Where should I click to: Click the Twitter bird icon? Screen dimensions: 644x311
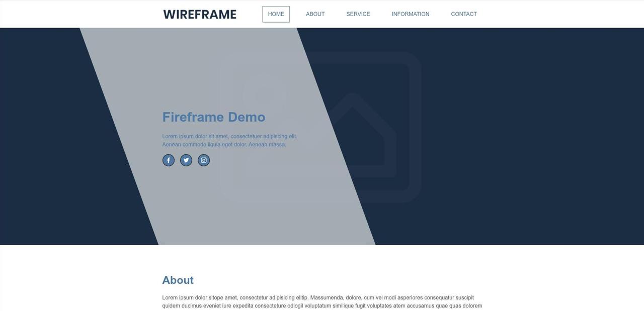point(186,160)
